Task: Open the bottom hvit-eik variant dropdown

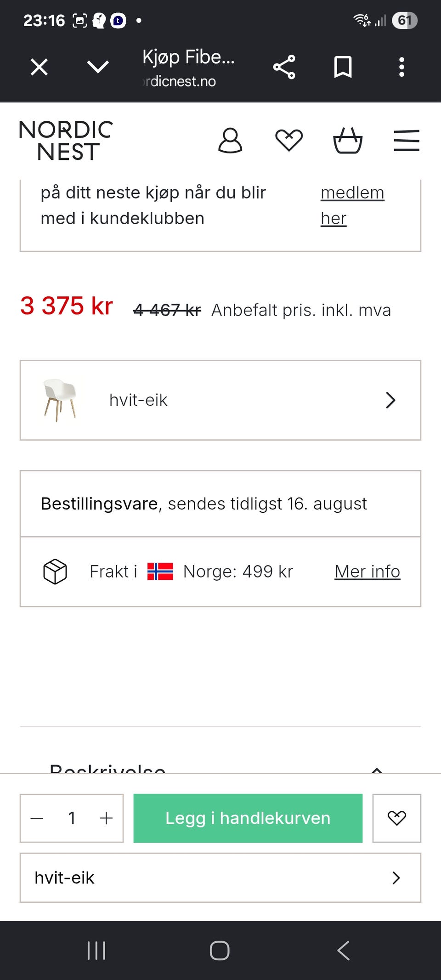Action: click(220, 878)
